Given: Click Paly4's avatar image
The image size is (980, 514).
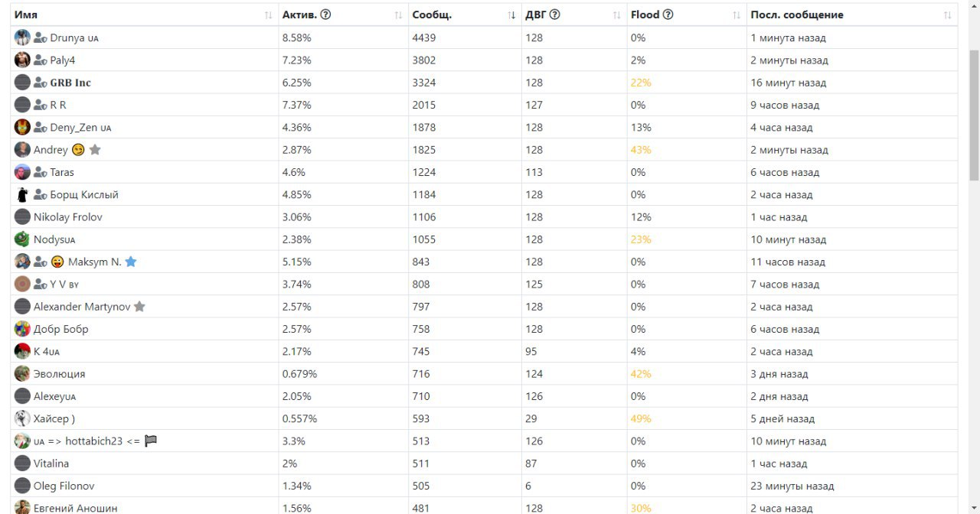Looking at the screenshot, I should point(22,60).
